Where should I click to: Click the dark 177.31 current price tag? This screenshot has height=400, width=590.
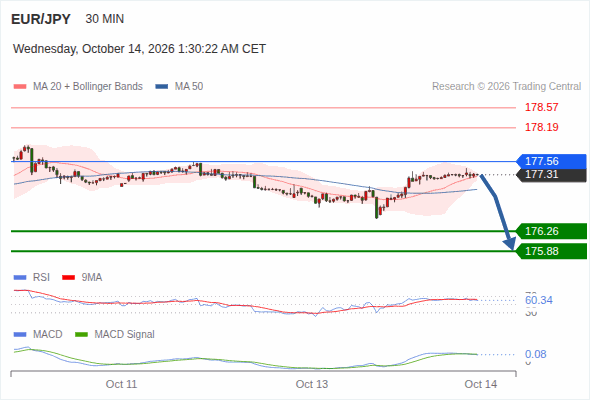tap(551, 175)
